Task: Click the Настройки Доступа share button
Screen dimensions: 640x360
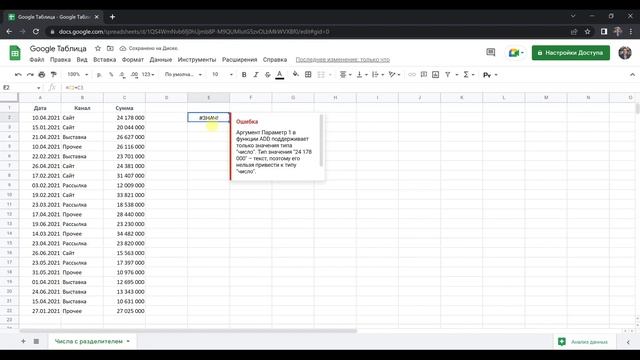Action: point(571,53)
